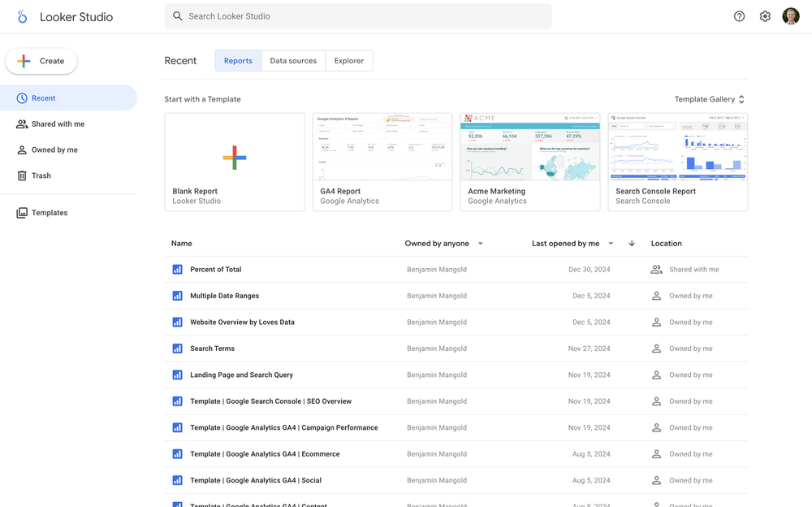The height and width of the screenshot is (507, 812).
Task: Click the report icon beside GA4 Social template
Action: (177, 480)
